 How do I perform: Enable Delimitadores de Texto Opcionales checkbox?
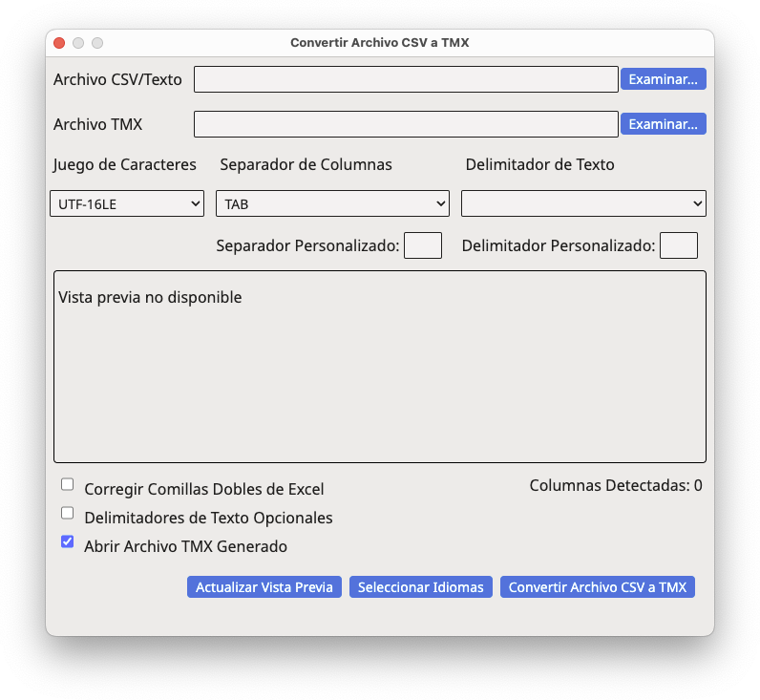[68, 513]
